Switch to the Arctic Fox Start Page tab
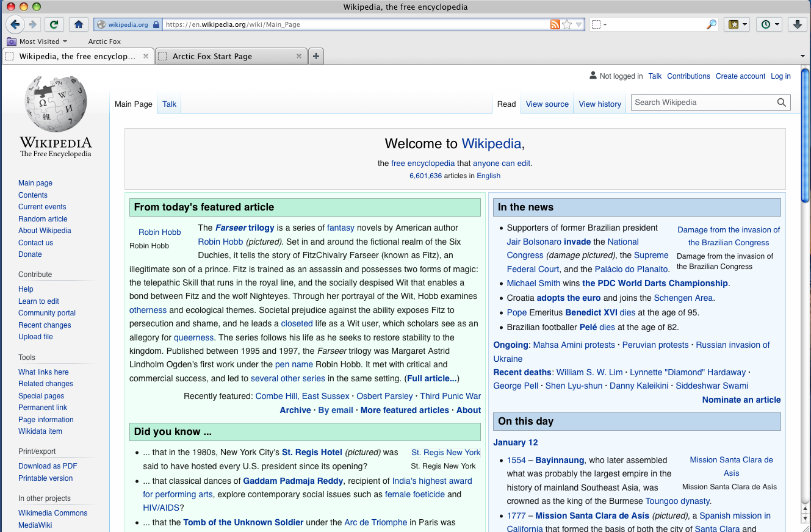Image resolution: width=811 pixels, height=532 pixels. pos(231,56)
